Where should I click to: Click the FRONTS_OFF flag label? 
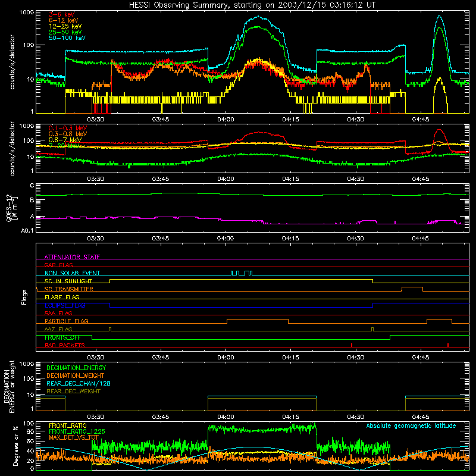tap(62, 337)
